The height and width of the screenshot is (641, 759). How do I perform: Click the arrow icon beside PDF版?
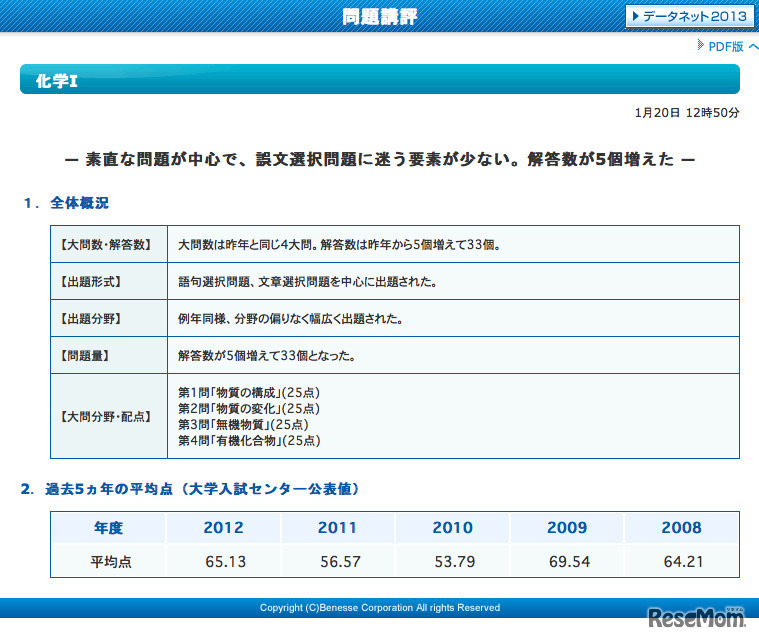tap(701, 46)
